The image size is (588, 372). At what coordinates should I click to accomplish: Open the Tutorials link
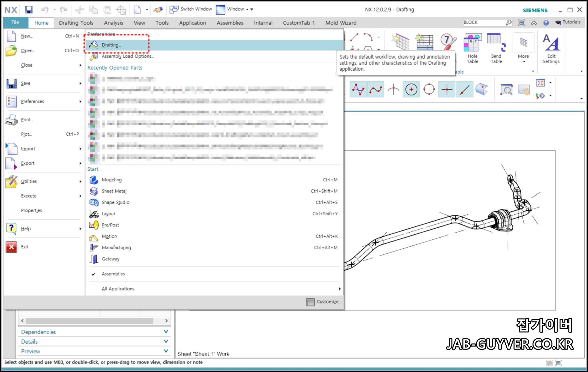tap(568, 22)
